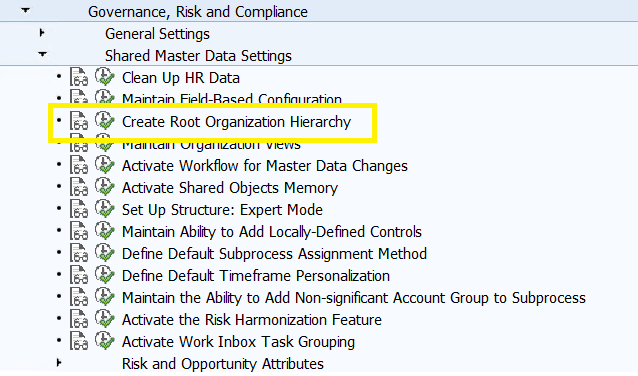Run the Clean Up HR Data activity icon
638x376 pixels.
105,77
